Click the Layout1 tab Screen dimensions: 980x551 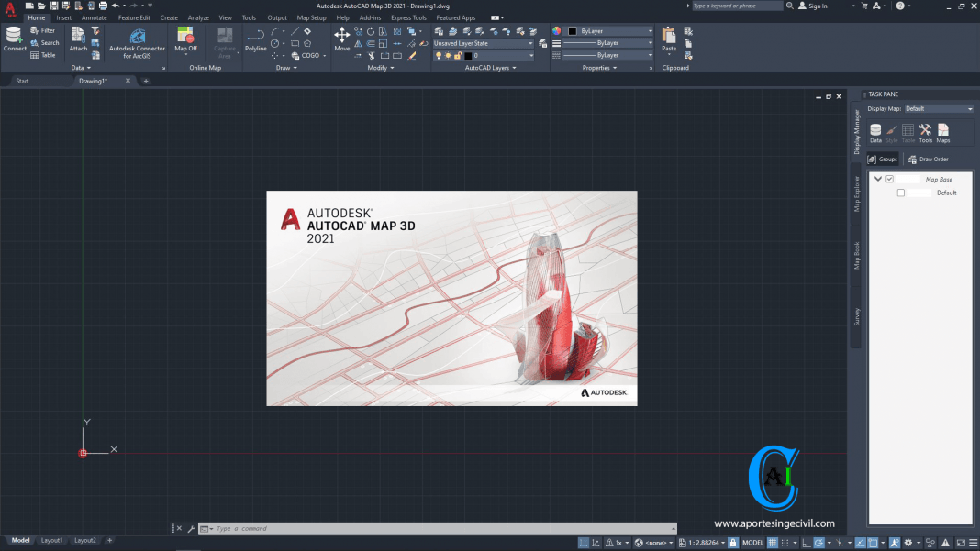(x=51, y=540)
